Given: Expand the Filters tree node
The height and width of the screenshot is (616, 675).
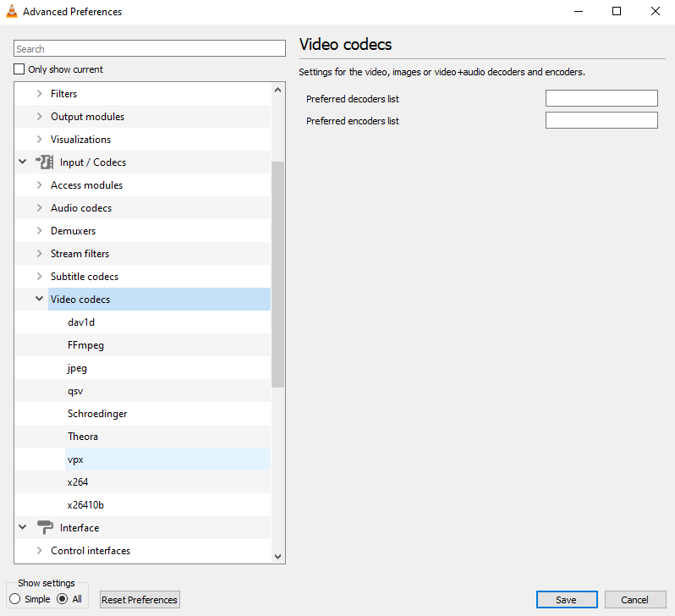Looking at the screenshot, I should click(x=40, y=93).
